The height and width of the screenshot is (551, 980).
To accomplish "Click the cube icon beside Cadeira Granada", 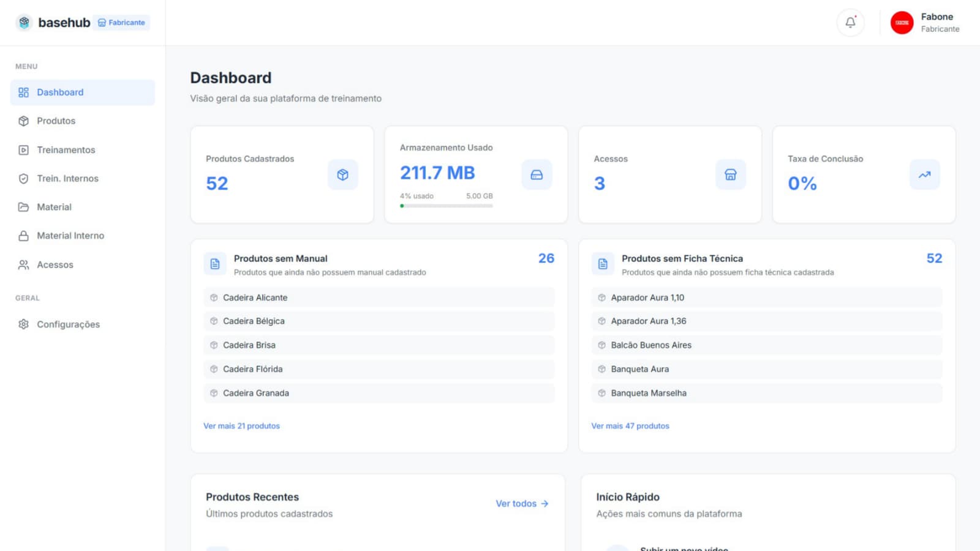I will pos(214,393).
